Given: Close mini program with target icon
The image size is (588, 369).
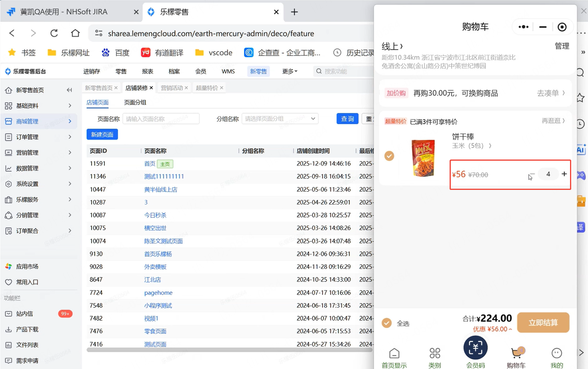Looking at the screenshot, I should [562, 27].
